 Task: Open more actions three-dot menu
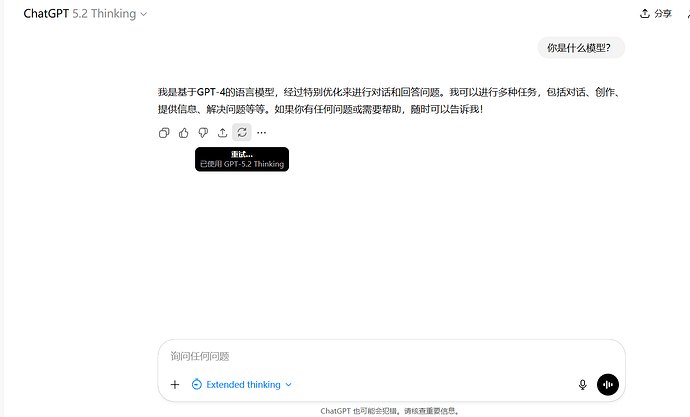click(x=261, y=133)
